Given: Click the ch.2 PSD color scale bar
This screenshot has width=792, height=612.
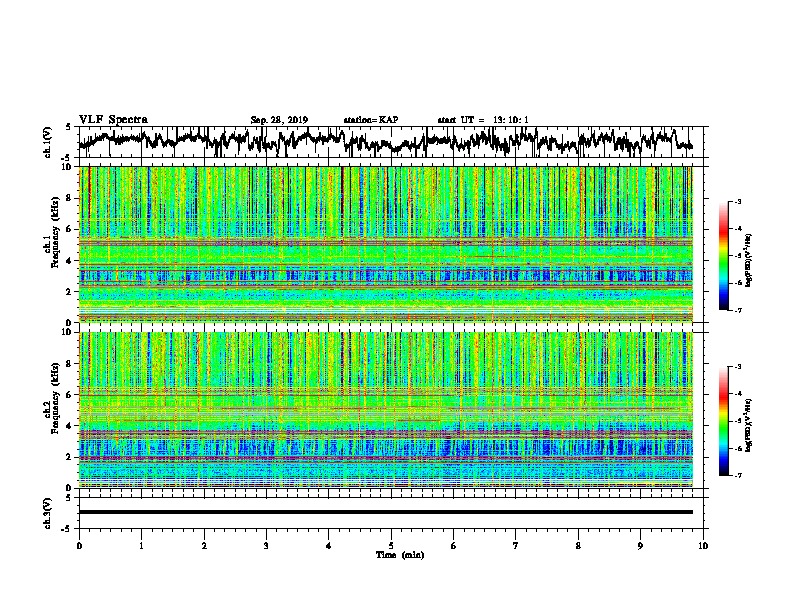Looking at the screenshot, I should tap(723, 421).
